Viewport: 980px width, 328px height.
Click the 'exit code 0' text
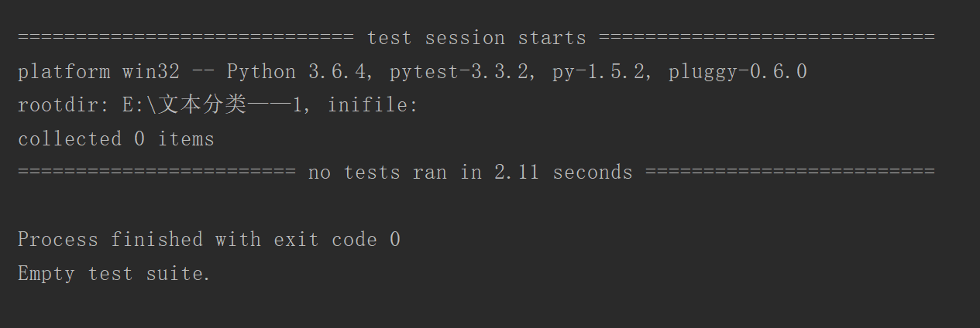tap(337, 240)
